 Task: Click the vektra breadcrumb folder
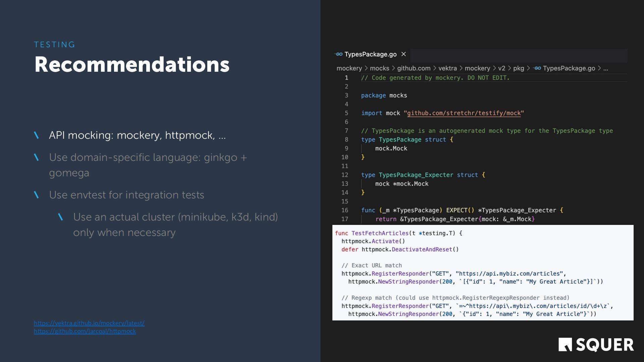[447, 68]
